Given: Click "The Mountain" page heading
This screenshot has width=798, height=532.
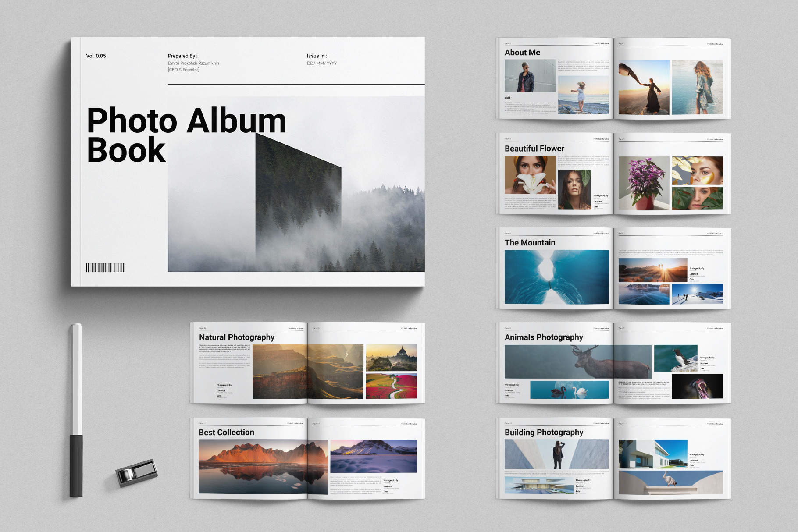Looking at the screenshot, I should pyautogui.click(x=530, y=243).
